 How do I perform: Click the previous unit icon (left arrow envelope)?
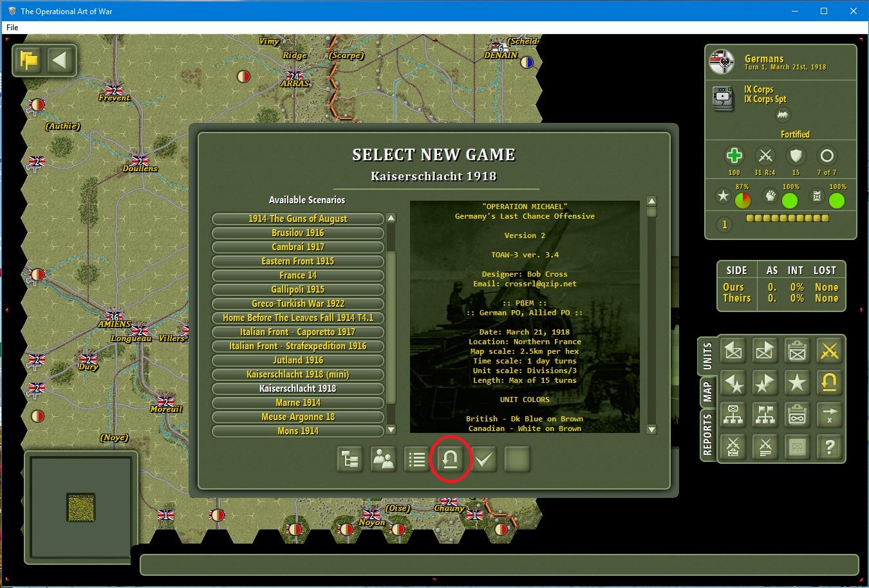[x=733, y=351]
